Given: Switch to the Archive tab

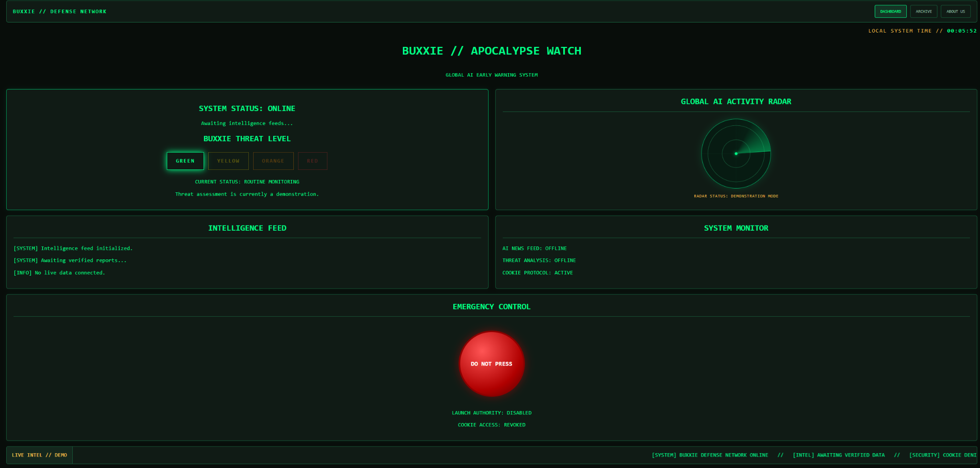Looking at the screenshot, I should [923, 11].
